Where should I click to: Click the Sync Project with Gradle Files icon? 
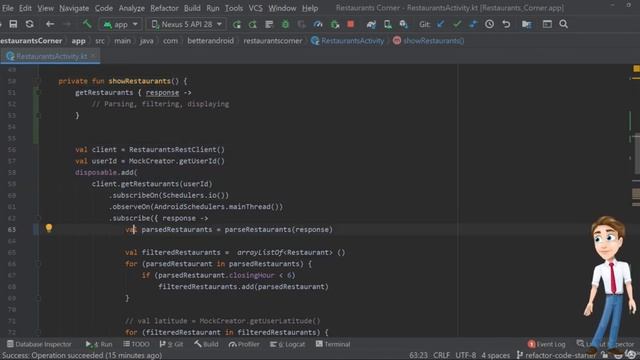point(371,24)
